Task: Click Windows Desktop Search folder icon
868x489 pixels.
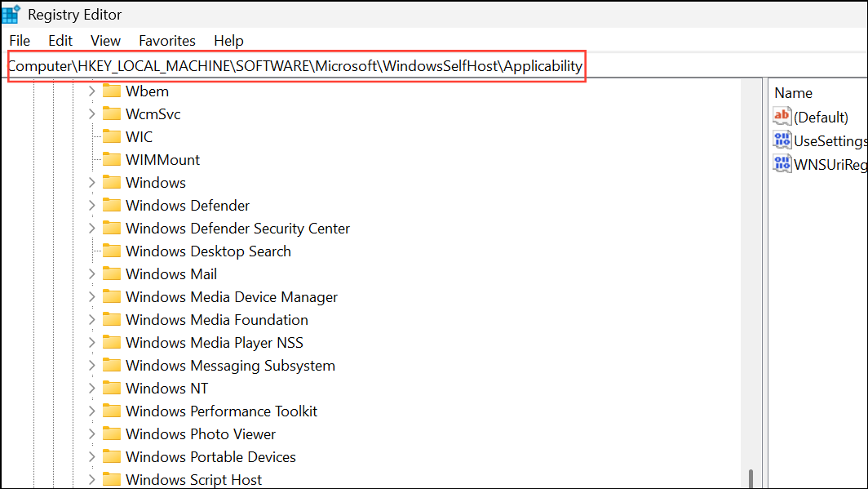Action: tap(112, 251)
